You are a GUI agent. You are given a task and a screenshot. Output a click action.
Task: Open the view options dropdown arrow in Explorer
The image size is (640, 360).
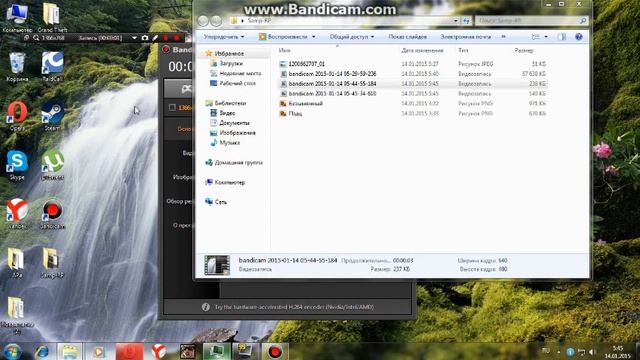[x=546, y=37]
